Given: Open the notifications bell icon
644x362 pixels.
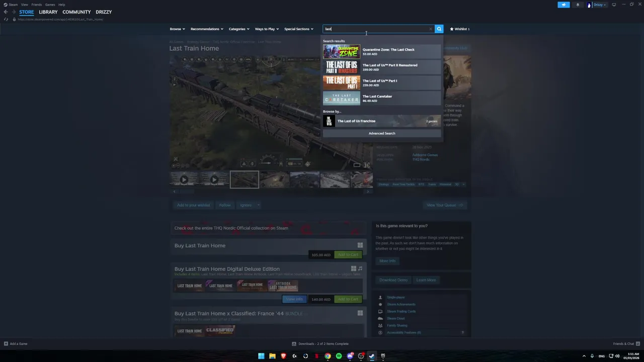Looking at the screenshot, I should pyautogui.click(x=578, y=5).
